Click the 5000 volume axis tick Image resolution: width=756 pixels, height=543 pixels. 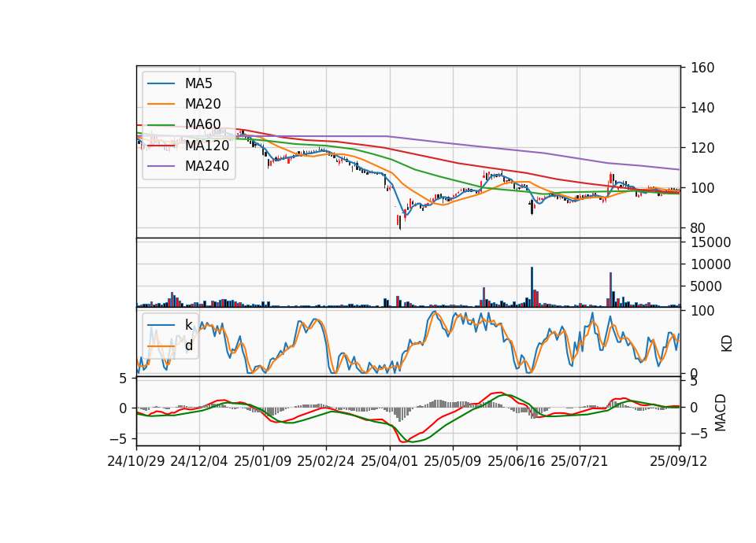click(x=706, y=286)
